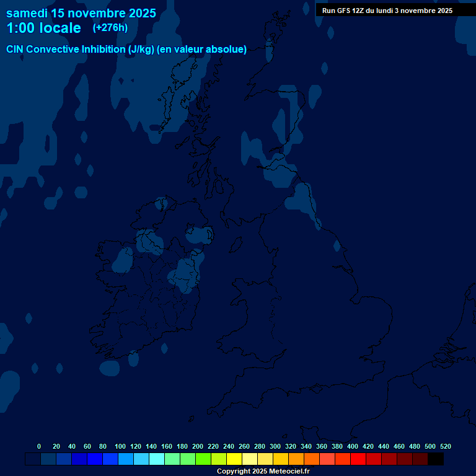Click the '300' label on the color scale
The width and height of the screenshot is (476, 476).
pyautogui.click(x=275, y=446)
